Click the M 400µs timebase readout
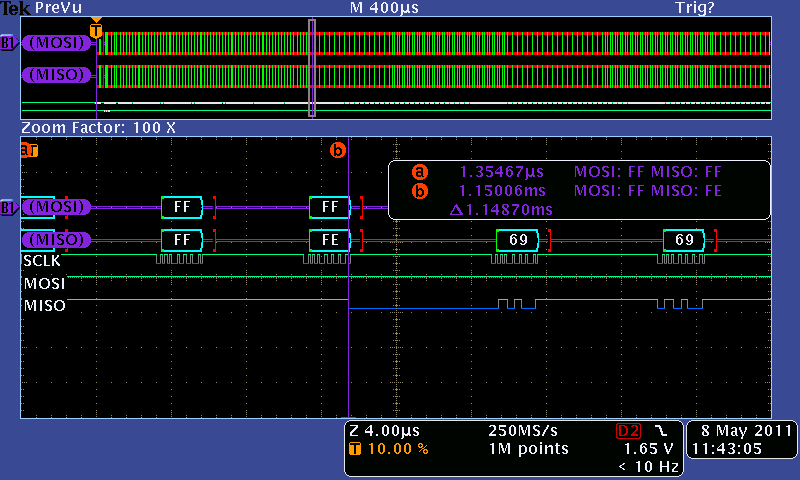 384,8
